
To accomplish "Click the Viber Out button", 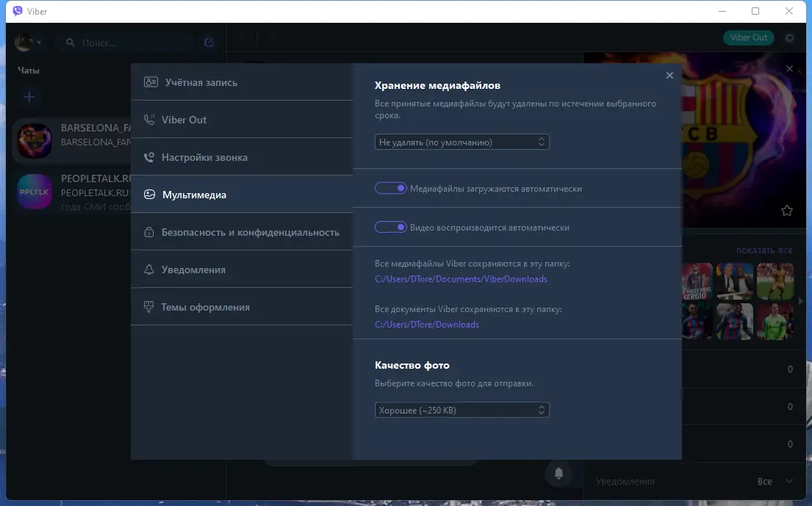I will click(x=748, y=37).
